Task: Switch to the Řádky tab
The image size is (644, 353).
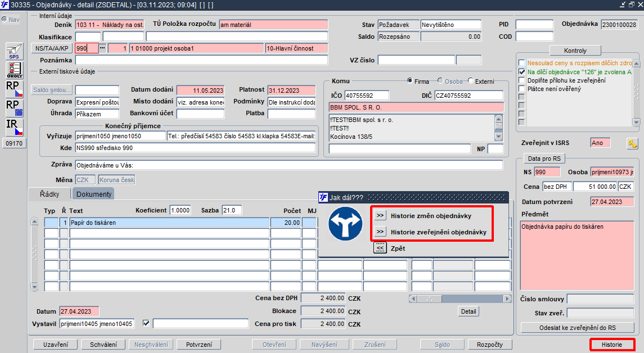Action: [x=49, y=194]
